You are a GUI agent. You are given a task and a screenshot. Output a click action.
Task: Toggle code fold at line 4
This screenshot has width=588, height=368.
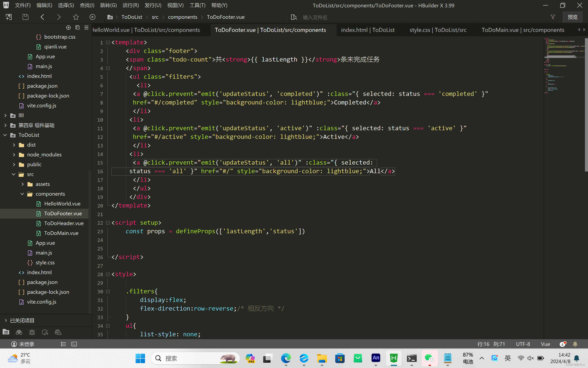[108, 68]
